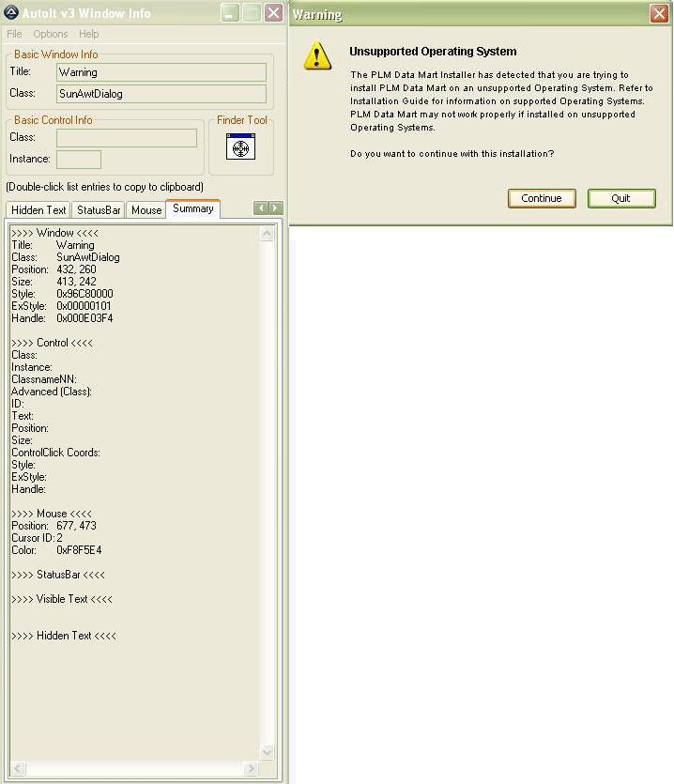This screenshot has height=784, width=674.
Task: Close the Warning dialog with the X
Action: (659, 14)
